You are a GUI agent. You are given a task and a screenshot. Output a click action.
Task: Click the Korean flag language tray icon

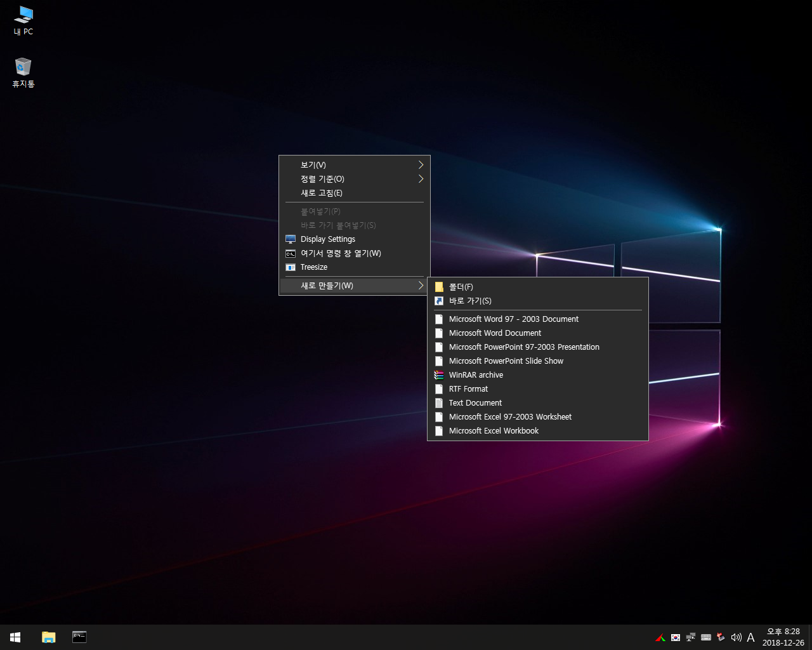pos(676,637)
